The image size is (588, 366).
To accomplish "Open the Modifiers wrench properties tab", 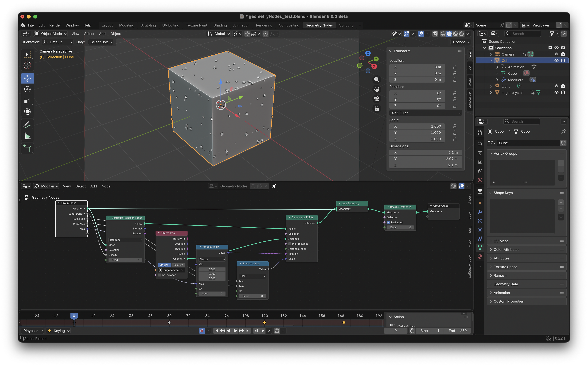I will click(x=480, y=212).
